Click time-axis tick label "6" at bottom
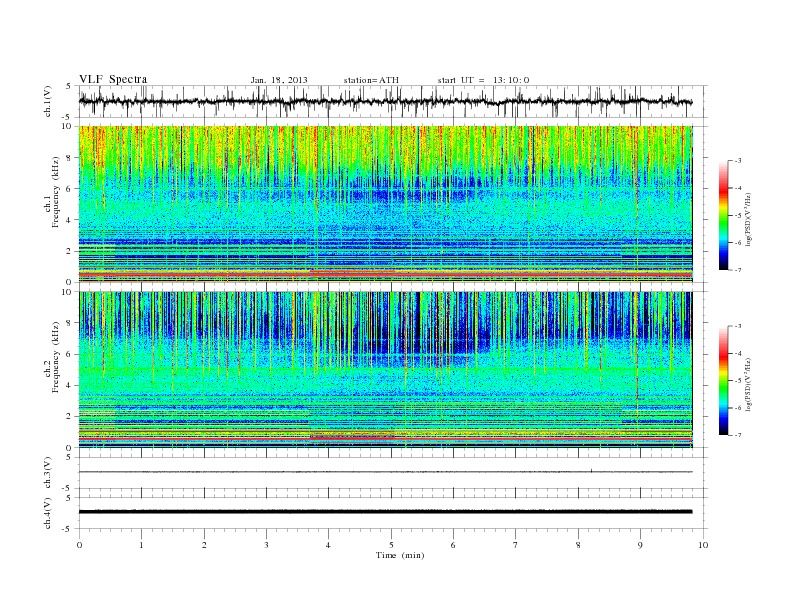Image resolution: width=792 pixels, height=612 pixels. 453,545
